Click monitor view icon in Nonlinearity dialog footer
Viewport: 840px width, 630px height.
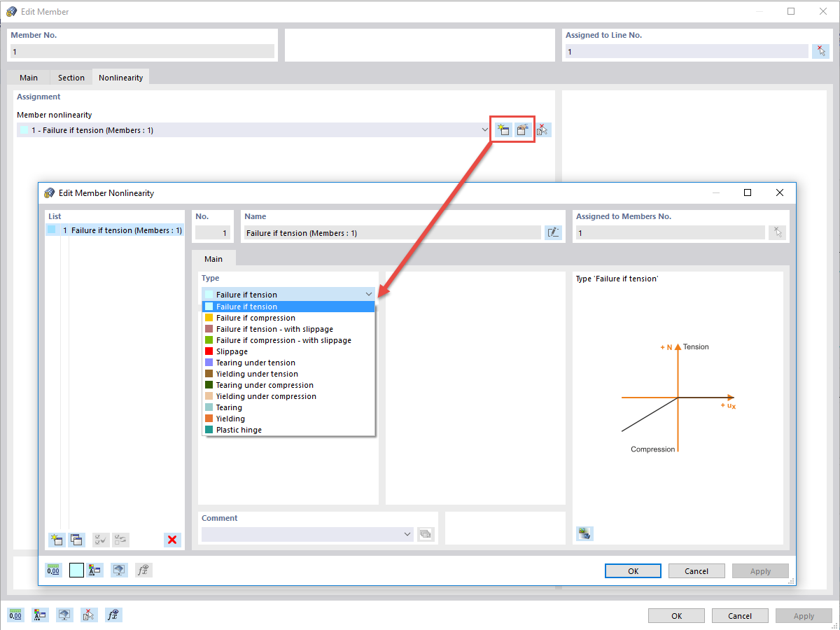(120, 570)
